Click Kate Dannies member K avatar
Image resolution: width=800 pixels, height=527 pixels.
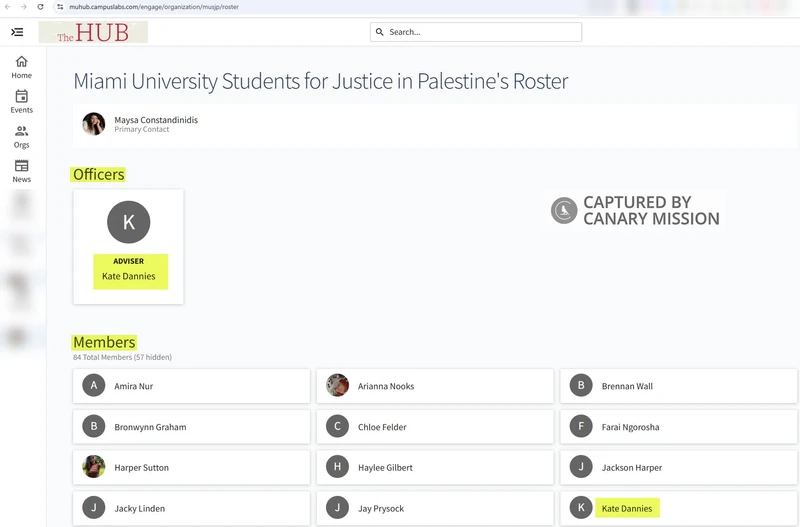581,508
